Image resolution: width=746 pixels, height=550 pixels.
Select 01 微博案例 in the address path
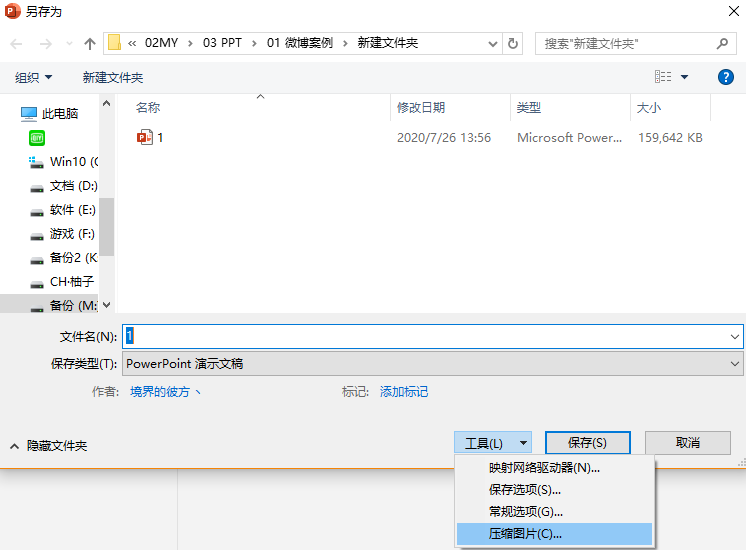300,43
